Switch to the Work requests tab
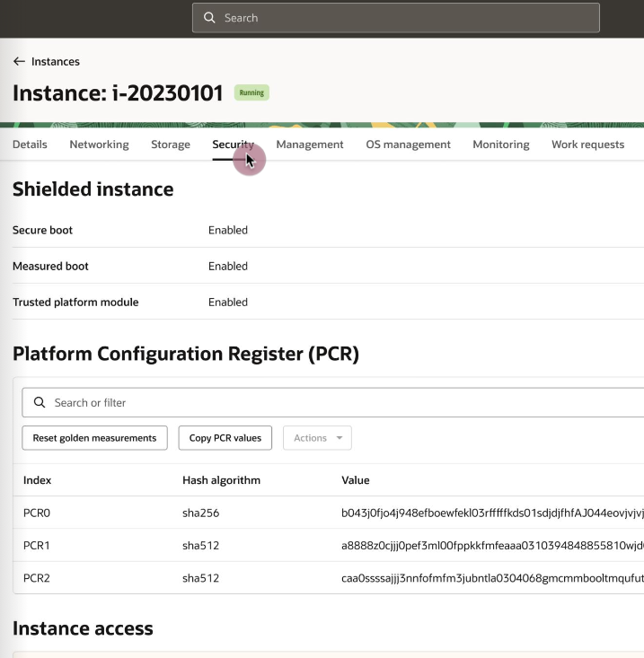644x658 pixels. point(587,145)
